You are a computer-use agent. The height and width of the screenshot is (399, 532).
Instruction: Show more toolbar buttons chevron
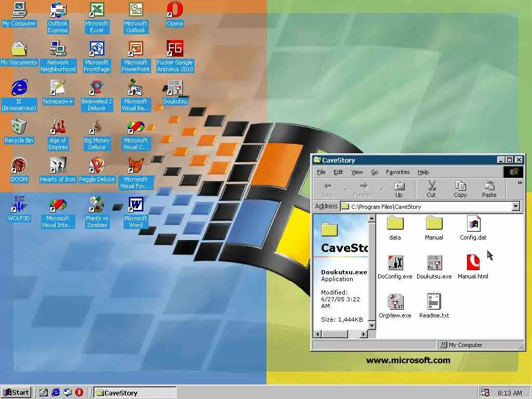[520, 183]
